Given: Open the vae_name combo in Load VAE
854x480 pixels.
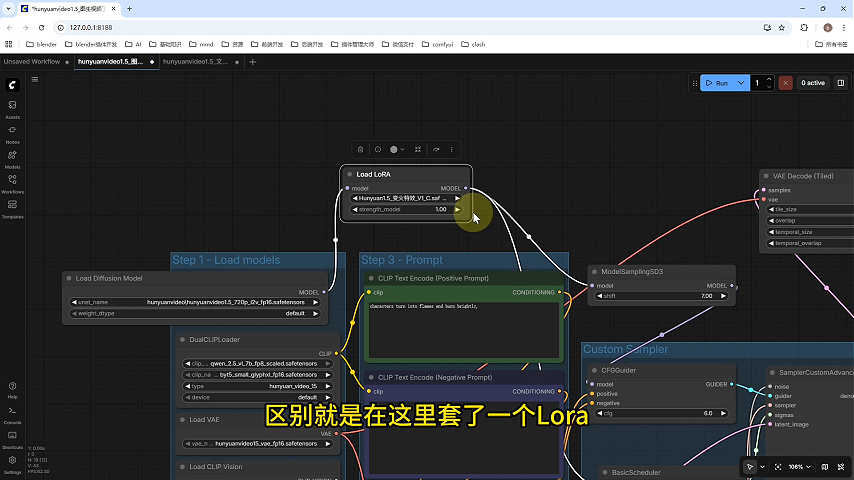Looking at the screenshot, I should click(258, 443).
